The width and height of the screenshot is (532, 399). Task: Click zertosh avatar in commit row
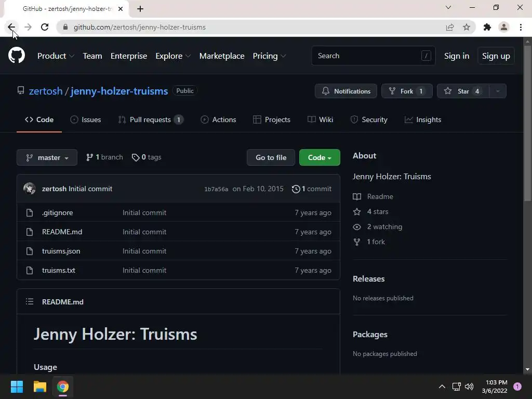click(x=30, y=189)
